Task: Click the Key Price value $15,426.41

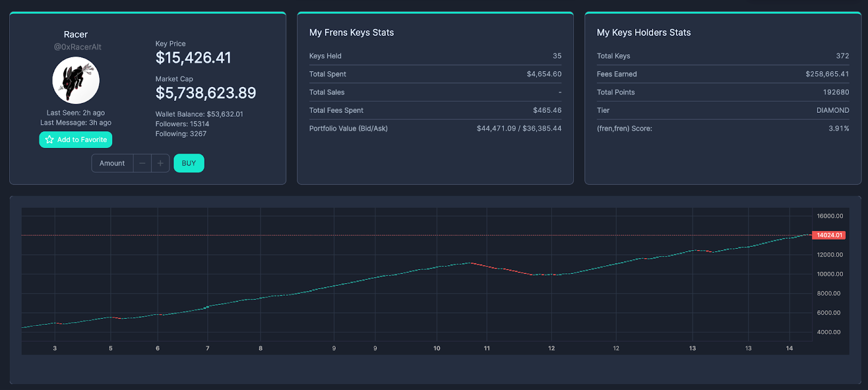Action: click(193, 57)
